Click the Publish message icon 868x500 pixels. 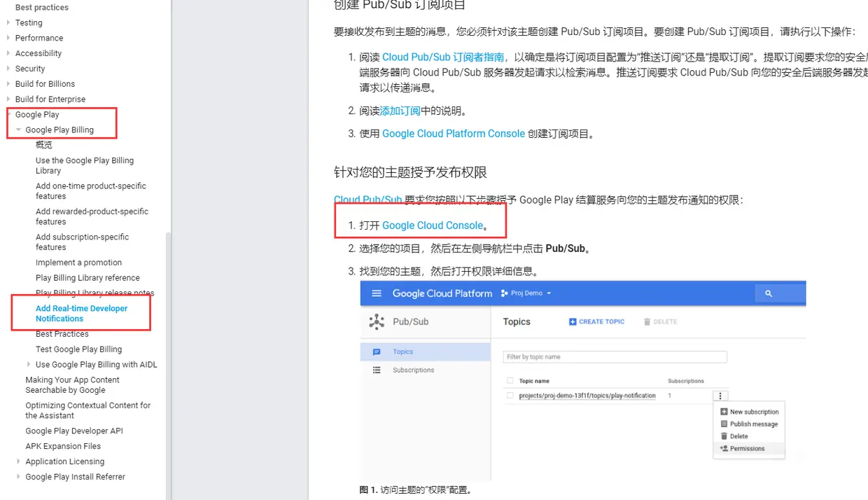point(724,424)
